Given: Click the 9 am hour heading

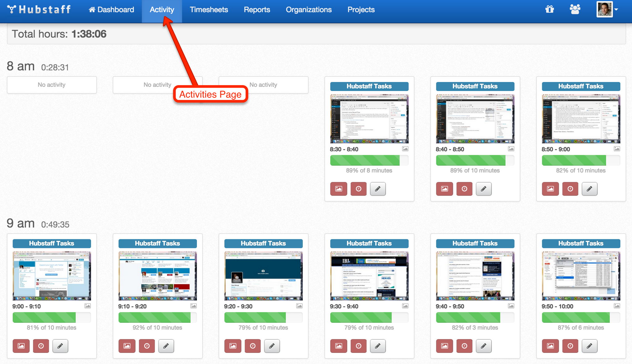Looking at the screenshot, I should pyautogui.click(x=21, y=223).
